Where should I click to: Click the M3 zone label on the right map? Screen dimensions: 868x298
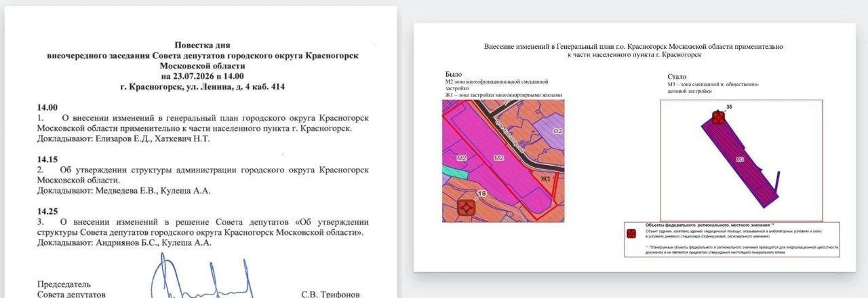tap(741, 160)
